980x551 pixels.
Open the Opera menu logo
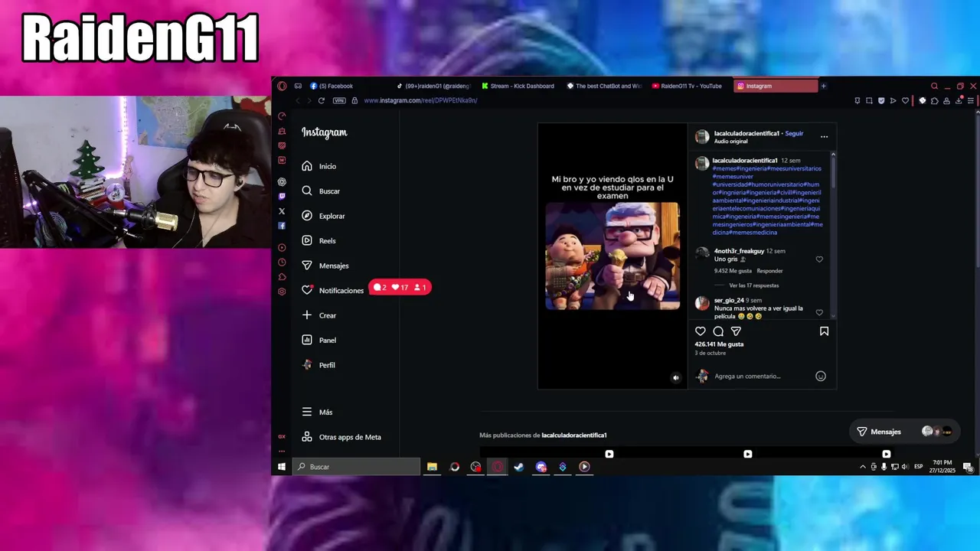(282, 86)
